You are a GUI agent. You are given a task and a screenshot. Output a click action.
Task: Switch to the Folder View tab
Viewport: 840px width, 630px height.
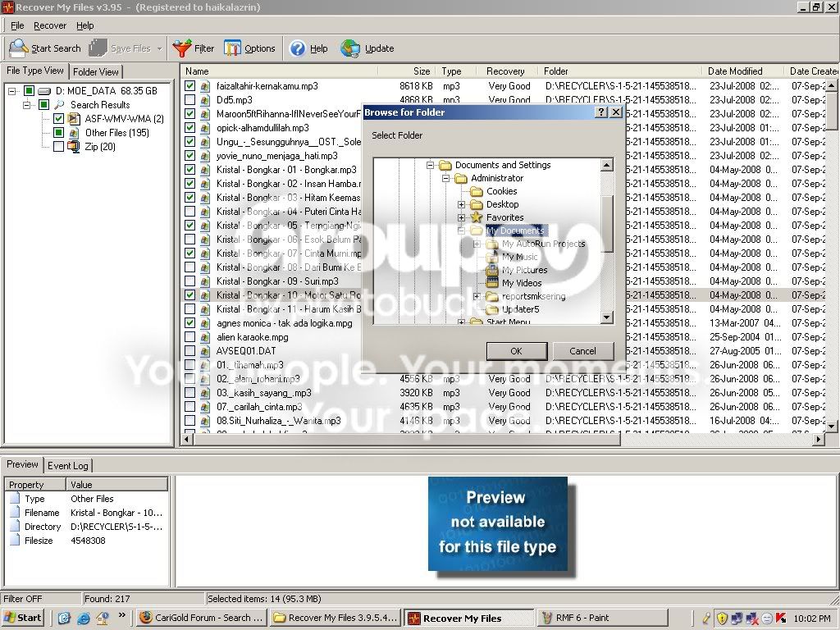tap(96, 72)
